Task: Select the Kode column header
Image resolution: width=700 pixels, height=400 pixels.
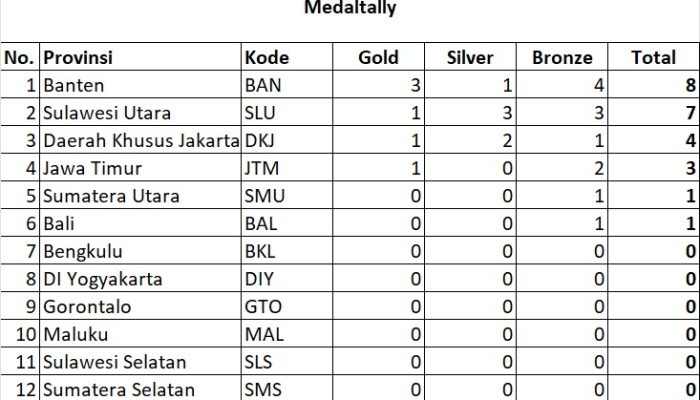Action: click(x=266, y=58)
